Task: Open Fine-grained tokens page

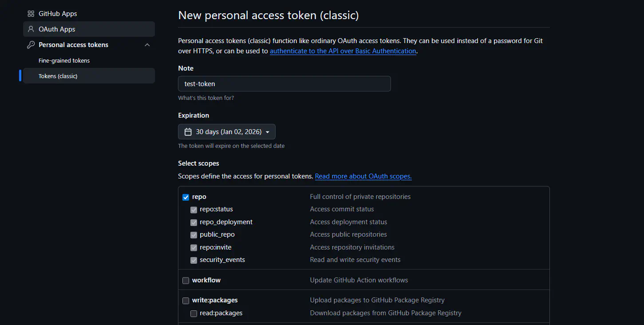Action: tap(64, 60)
